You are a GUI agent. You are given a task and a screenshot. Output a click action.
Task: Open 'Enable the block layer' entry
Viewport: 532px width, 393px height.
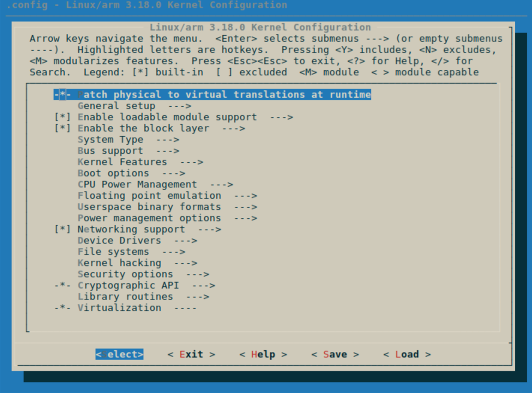[161, 129]
